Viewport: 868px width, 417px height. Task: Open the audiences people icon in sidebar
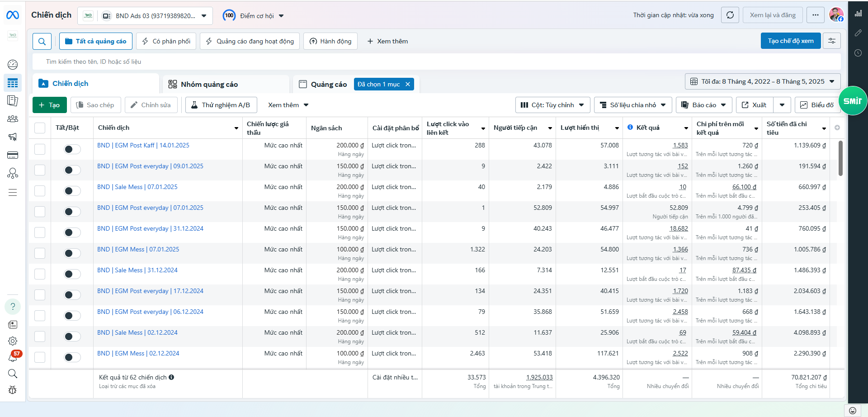pyautogui.click(x=13, y=119)
